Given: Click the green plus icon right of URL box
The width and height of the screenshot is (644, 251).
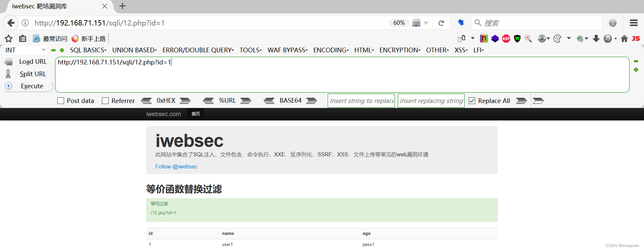Looking at the screenshot, I should 636,70.
